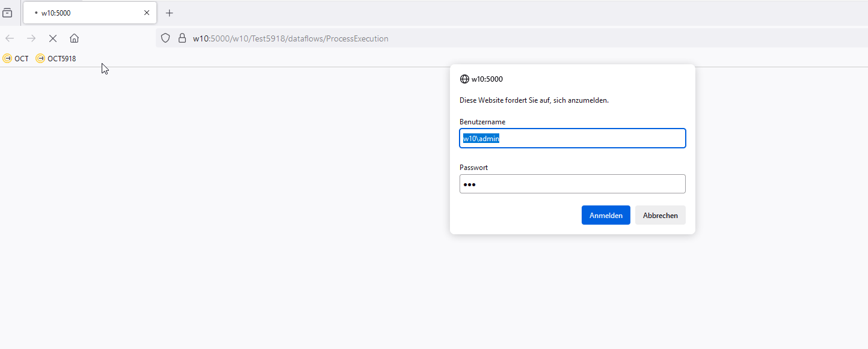Screen dimensions: 868x349
Task: Open the tracking protection shield icon
Action: click(166, 38)
